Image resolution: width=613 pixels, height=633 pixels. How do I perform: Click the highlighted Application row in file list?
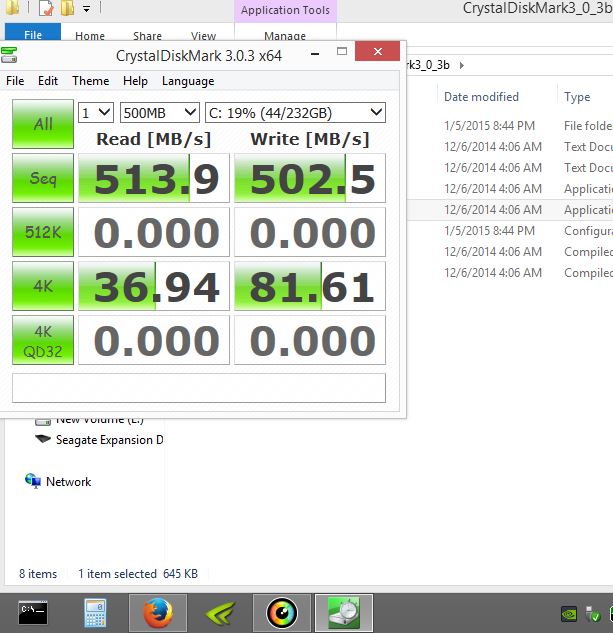tap(510, 210)
